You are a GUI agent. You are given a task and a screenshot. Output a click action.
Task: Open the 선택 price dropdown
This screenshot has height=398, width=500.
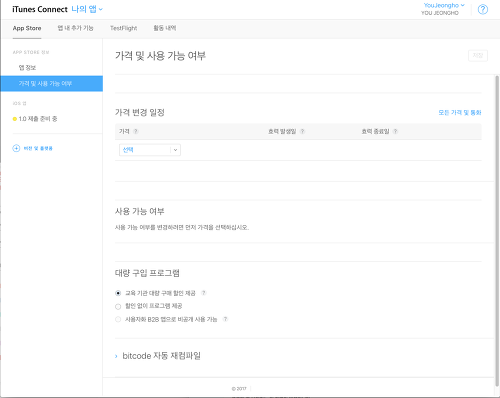pos(150,150)
